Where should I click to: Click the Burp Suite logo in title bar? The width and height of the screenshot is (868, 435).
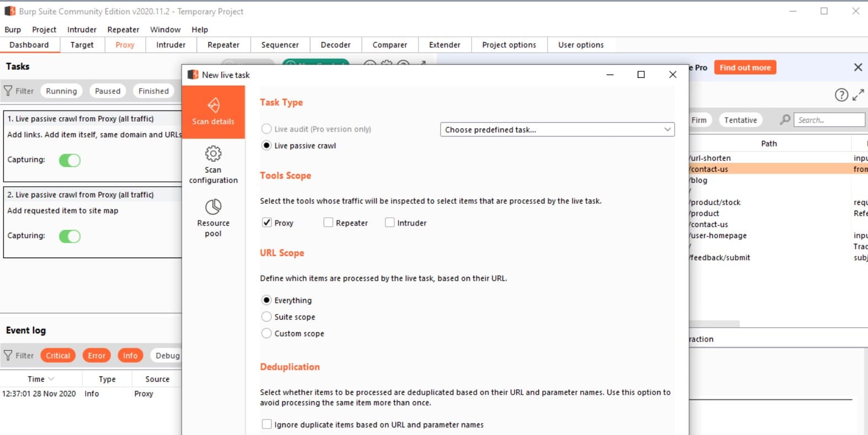[x=10, y=11]
